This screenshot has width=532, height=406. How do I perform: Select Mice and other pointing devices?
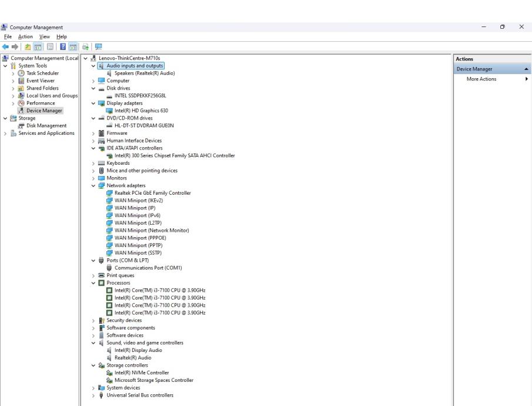click(x=142, y=171)
